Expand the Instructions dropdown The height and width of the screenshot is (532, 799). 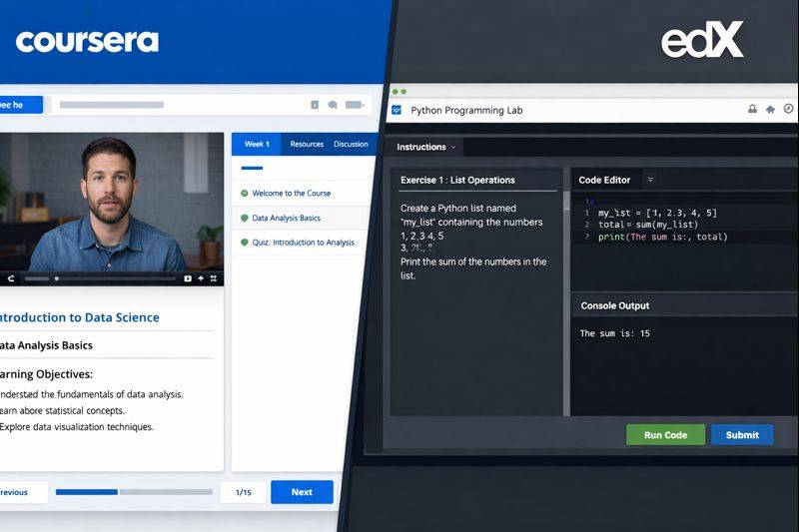(x=453, y=148)
